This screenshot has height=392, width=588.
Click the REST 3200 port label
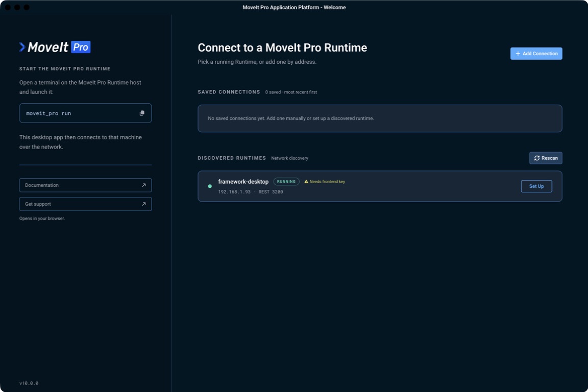[x=271, y=192]
